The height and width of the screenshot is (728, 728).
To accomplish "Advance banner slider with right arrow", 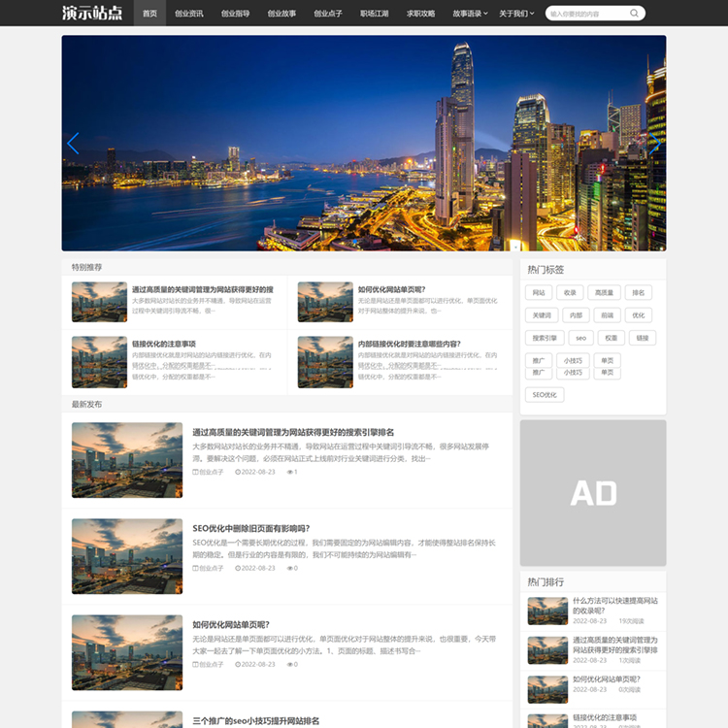I will 654,144.
